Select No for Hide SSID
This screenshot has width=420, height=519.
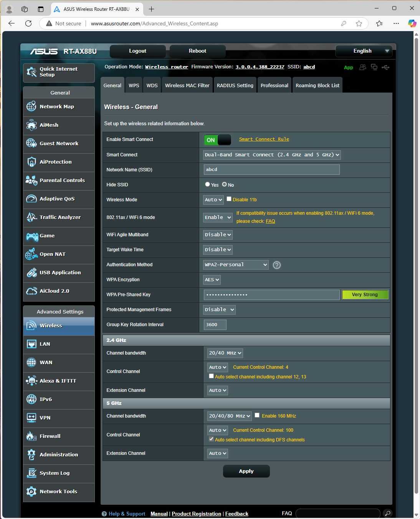224,184
